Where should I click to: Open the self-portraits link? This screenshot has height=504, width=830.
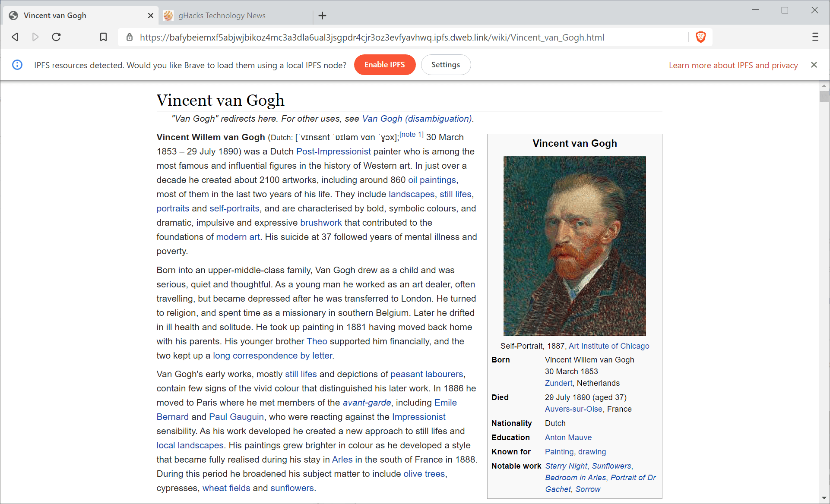(234, 208)
